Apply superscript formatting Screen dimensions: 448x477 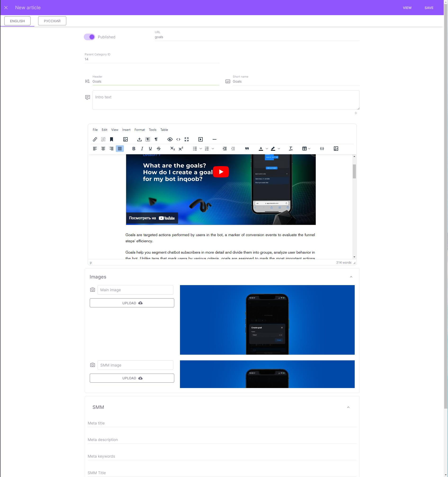[x=181, y=149]
